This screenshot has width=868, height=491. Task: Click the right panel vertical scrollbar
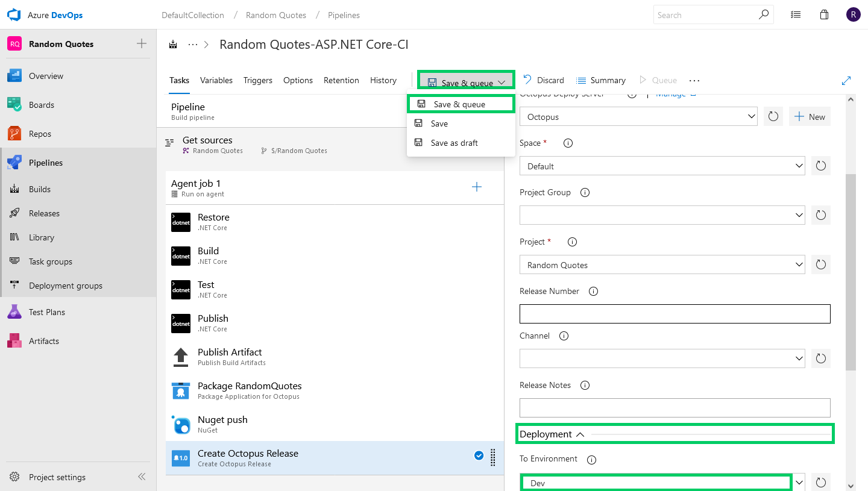[x=851, y=271]
